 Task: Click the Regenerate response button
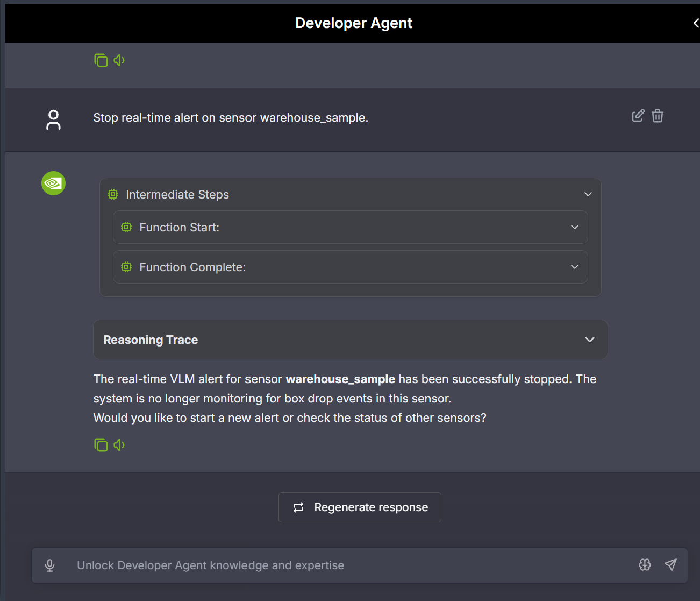coord(360,507)
